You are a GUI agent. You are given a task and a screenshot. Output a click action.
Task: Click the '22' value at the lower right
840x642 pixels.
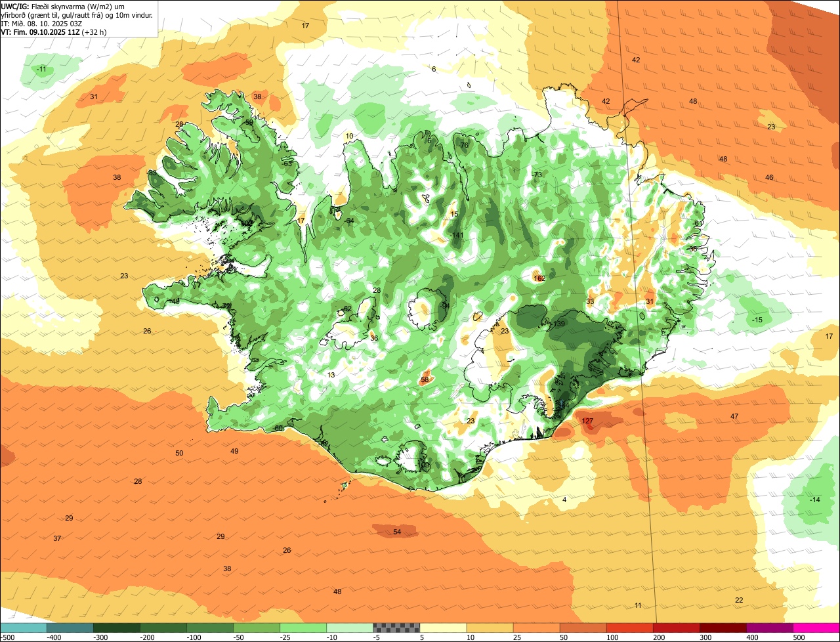coord(739,600)
